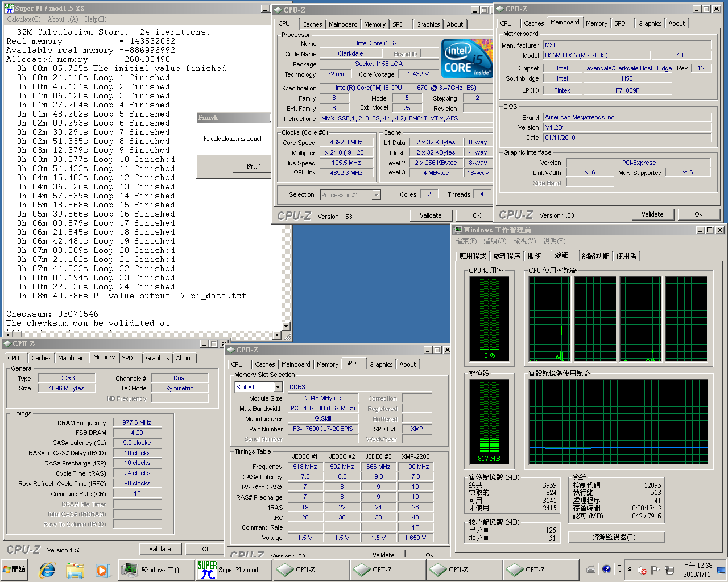Click Validate in the CPU-Z motherboard window
The width and height of the screenshot is (728, 582).
point(652,214)
